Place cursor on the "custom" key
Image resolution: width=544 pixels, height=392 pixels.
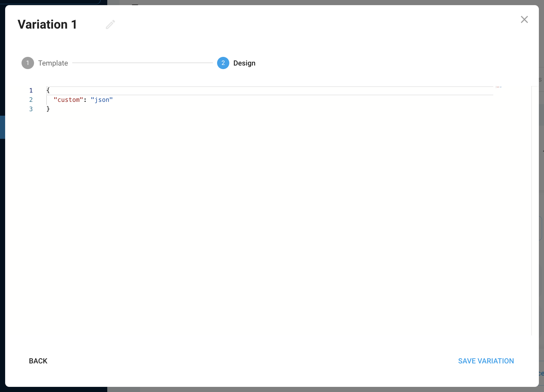tap(68, 100)
